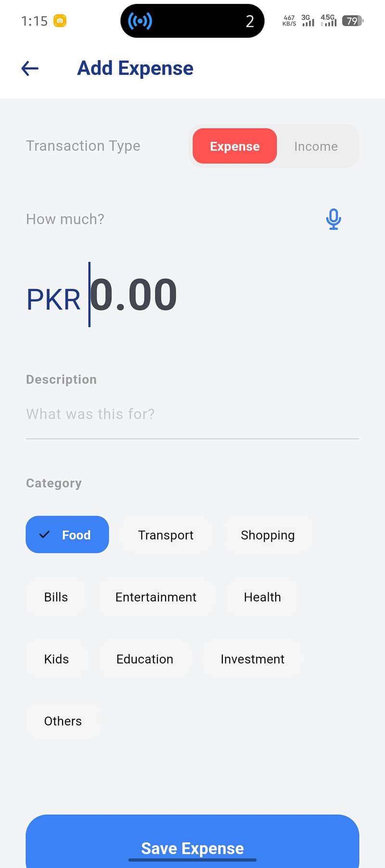Choose the Transport category
385x868 pixels.
pyautogui.click(x=166, y=535)
